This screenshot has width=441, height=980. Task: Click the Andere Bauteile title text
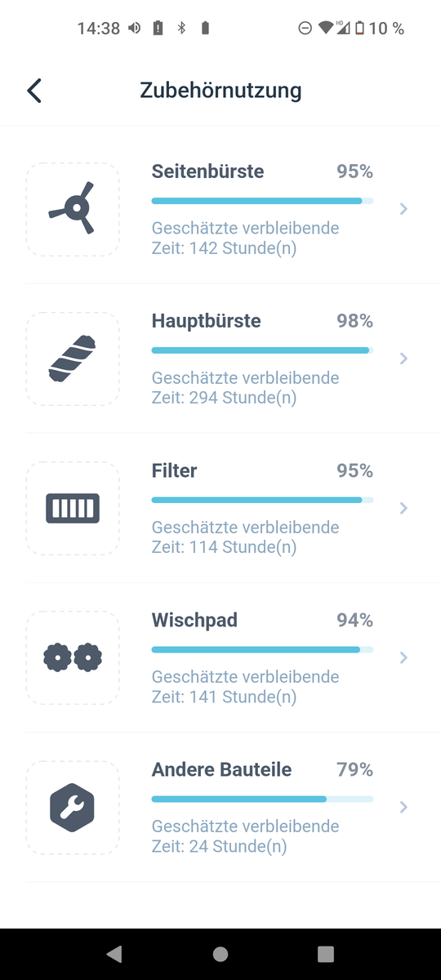[221, 769]
